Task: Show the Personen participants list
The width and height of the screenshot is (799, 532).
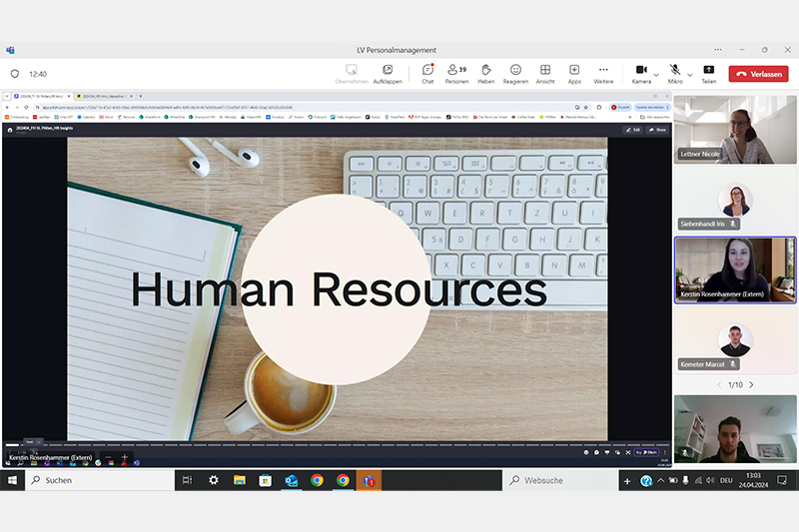Action: (x=457, y=72)
